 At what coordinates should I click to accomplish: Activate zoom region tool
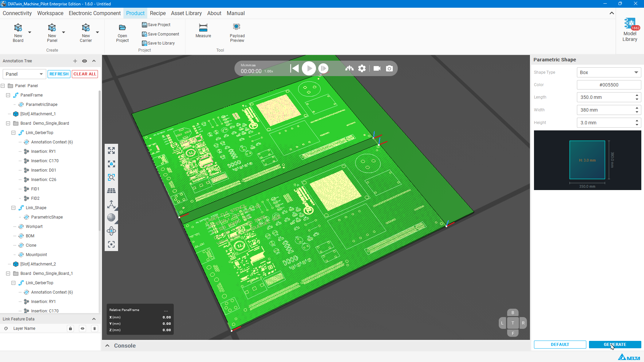(111, 177)
